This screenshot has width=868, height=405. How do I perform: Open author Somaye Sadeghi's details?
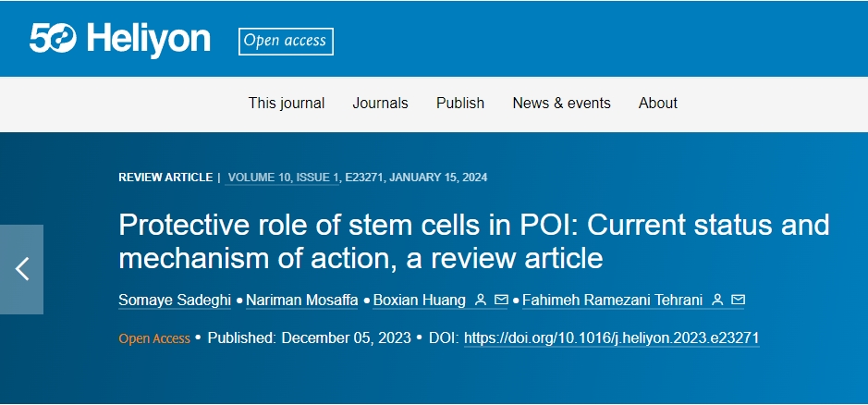(x=176, y=301)
